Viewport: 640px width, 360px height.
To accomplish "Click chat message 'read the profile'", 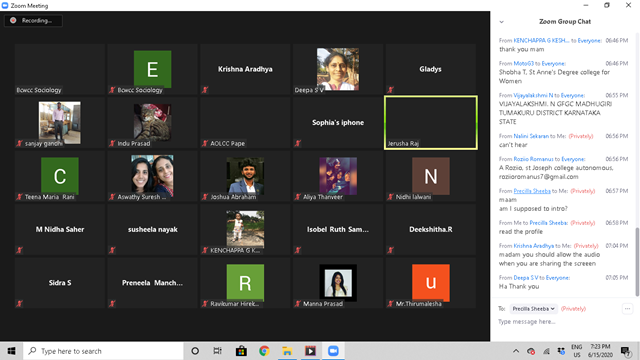I will 521,232.
